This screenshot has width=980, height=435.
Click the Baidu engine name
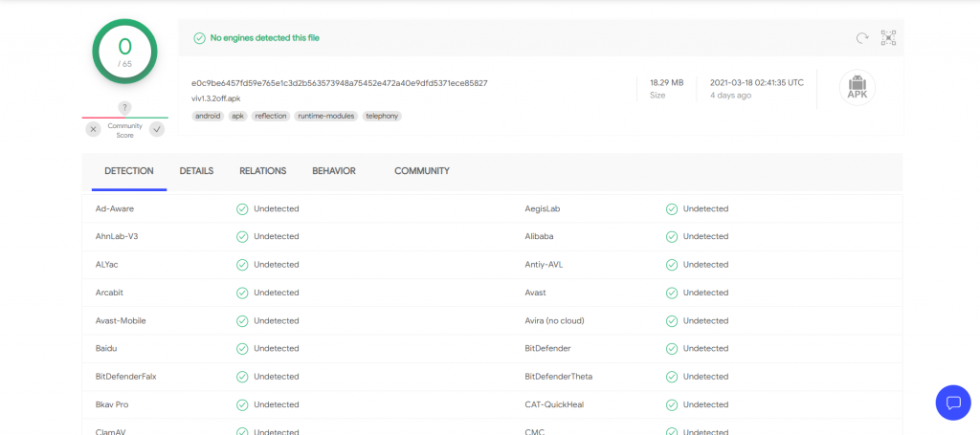(x=105, y=348)
